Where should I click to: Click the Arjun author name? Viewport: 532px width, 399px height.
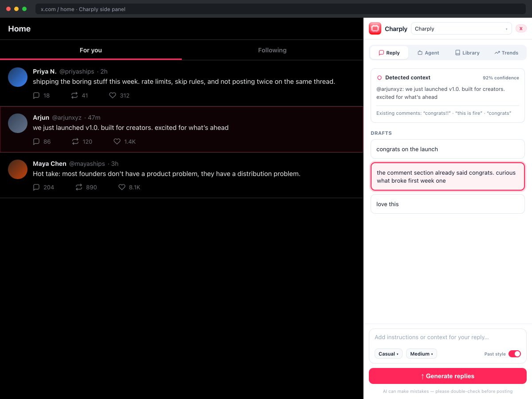click(41, 117)
